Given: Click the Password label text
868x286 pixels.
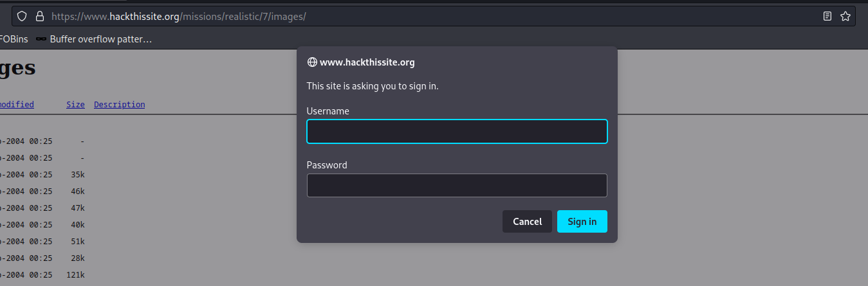Looking at the screenshot, I should (x=327, y=165).
